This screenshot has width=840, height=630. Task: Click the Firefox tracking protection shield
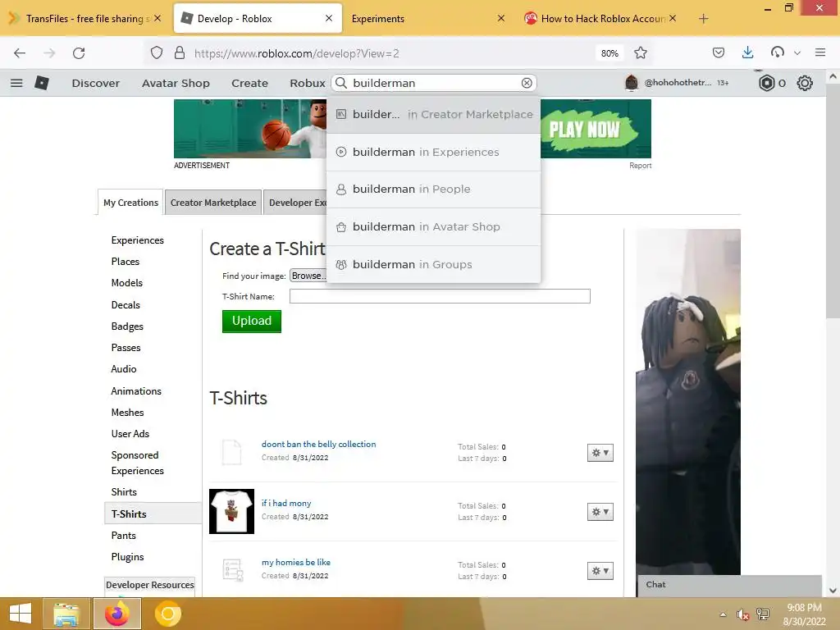click(157, 53)
